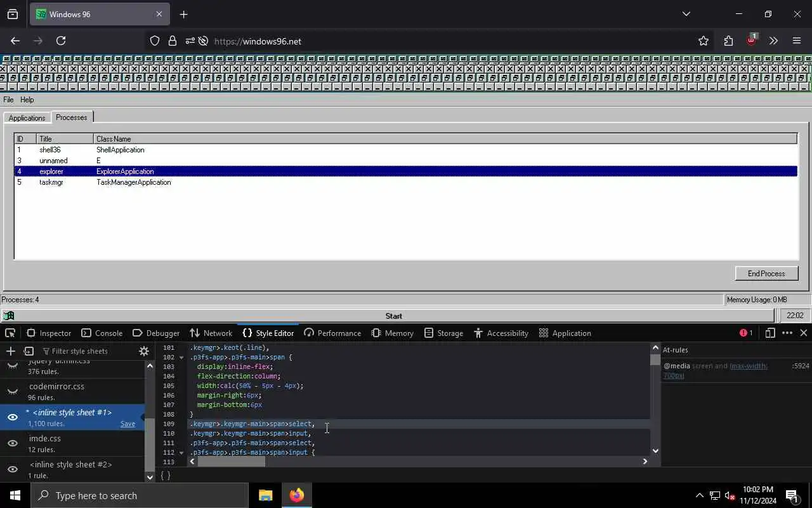Select the shell36 process row
Screen dimensions: 812x508
click(406, 150)
